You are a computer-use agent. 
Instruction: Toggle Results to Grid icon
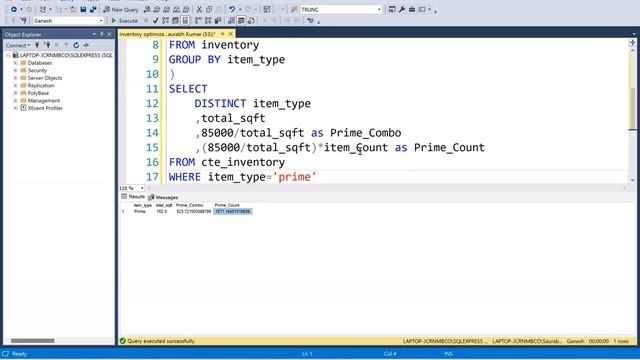pos(241,20)
